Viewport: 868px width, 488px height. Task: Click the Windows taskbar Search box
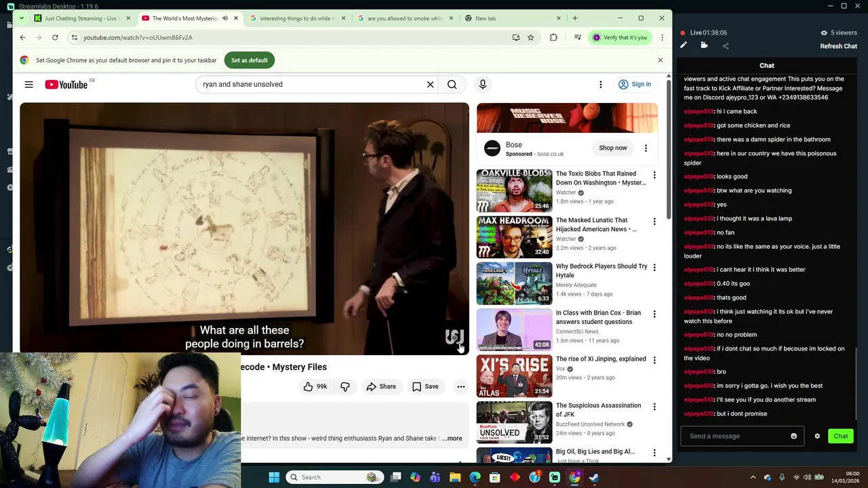(335, 477)
